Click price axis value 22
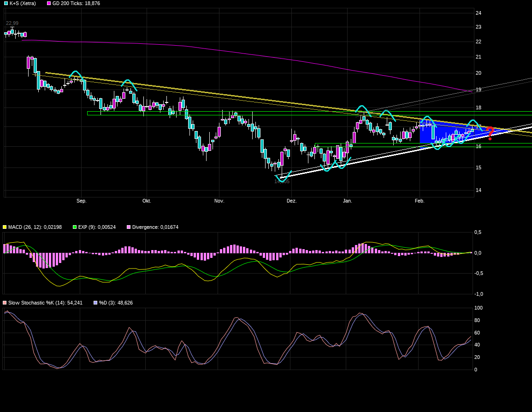The height and width of the screenshot is (412, 532). pyautogui.click(x=479, y=42)
